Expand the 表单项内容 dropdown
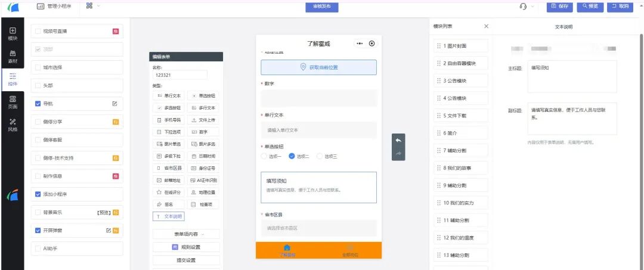Screen dimensions: 644x270 [186, 234]
